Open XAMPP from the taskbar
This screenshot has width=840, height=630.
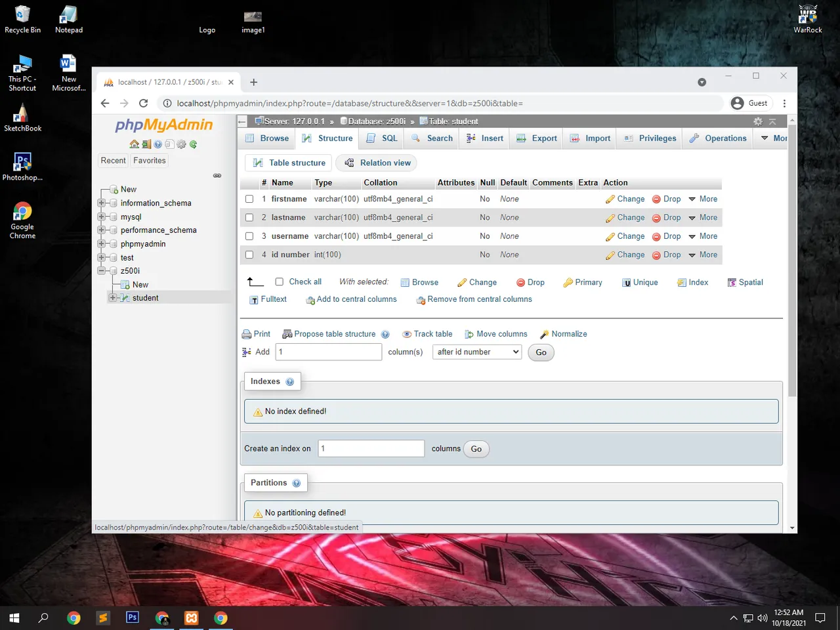(x=191, y=618)
